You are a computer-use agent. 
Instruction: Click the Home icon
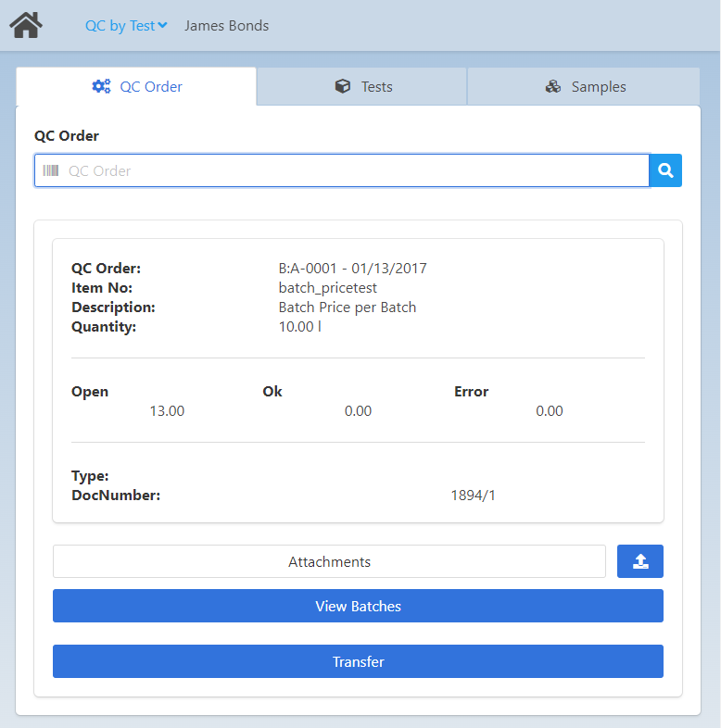pyautogui.click(x=26, y=25)
